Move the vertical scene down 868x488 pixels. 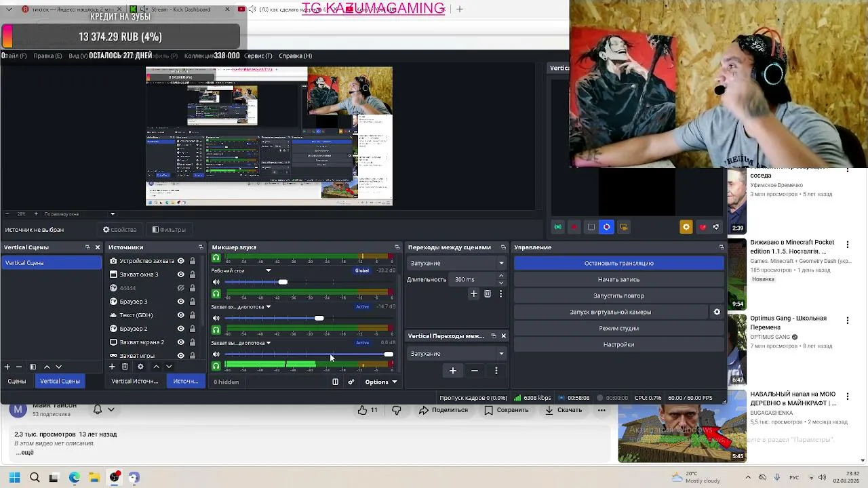pos(58,367)
